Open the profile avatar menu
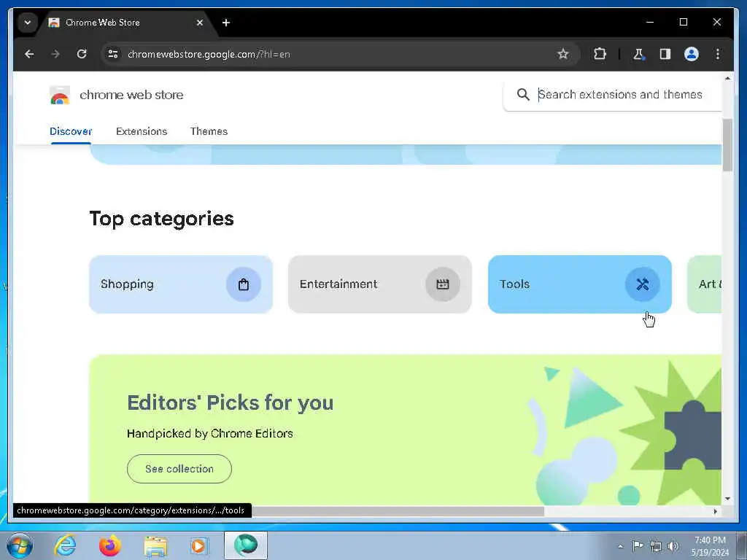Screen dimensions: 747x560 tap(692, 54)
